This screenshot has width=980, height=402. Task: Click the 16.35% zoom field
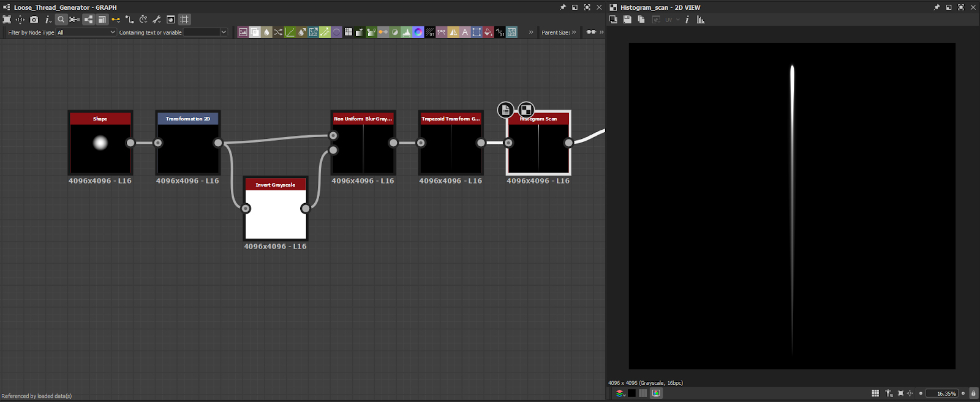(942, 393)
